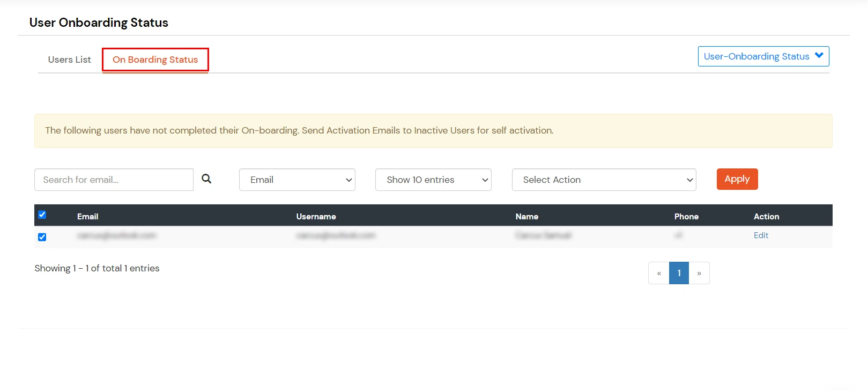
Task: Expand the Select Action dropdown
Action: pyautogui.click(x=604, y=180)
